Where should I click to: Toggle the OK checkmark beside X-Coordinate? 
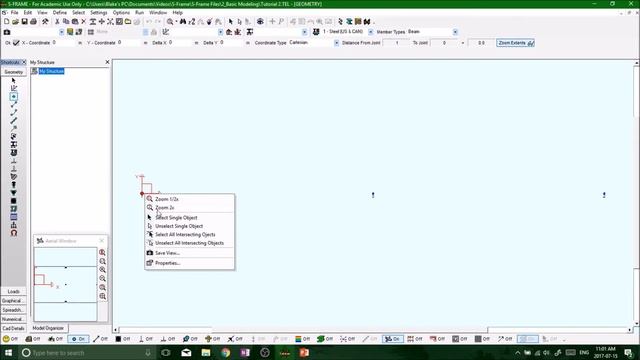[x=16, y=42]
